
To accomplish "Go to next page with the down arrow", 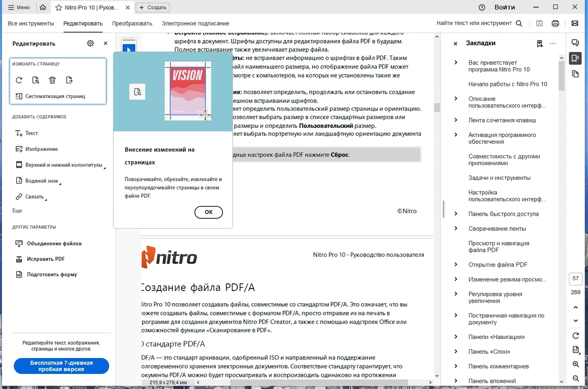I will click(576, 320).
